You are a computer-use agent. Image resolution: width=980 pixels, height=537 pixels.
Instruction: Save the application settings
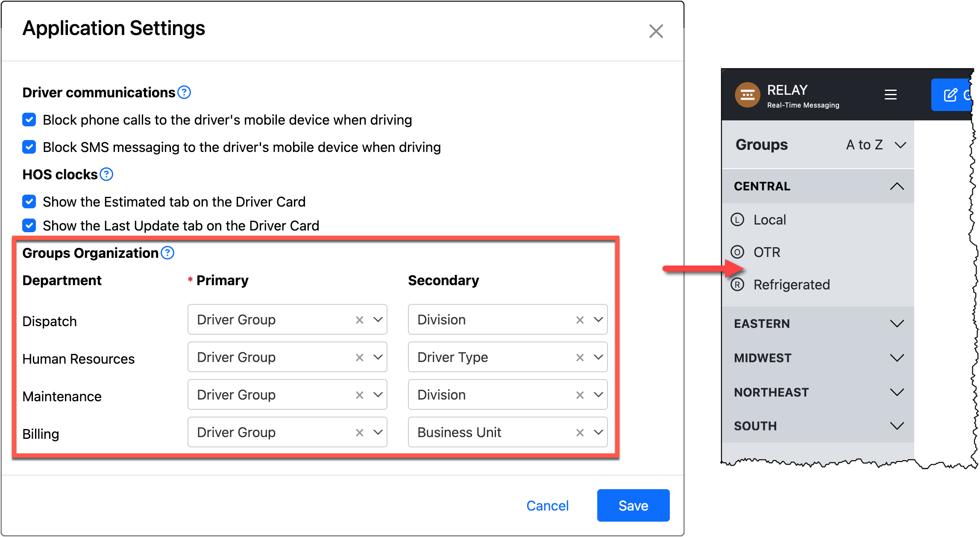(633, 505)
